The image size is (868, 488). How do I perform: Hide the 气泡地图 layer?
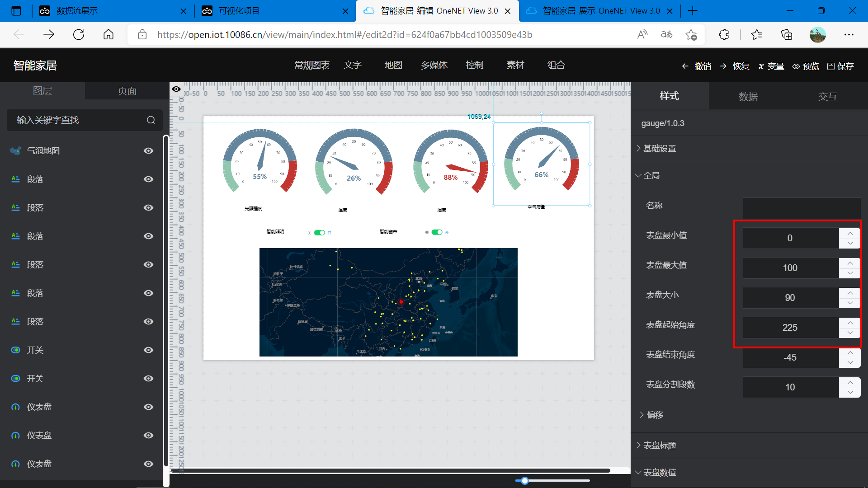point(148,150)
